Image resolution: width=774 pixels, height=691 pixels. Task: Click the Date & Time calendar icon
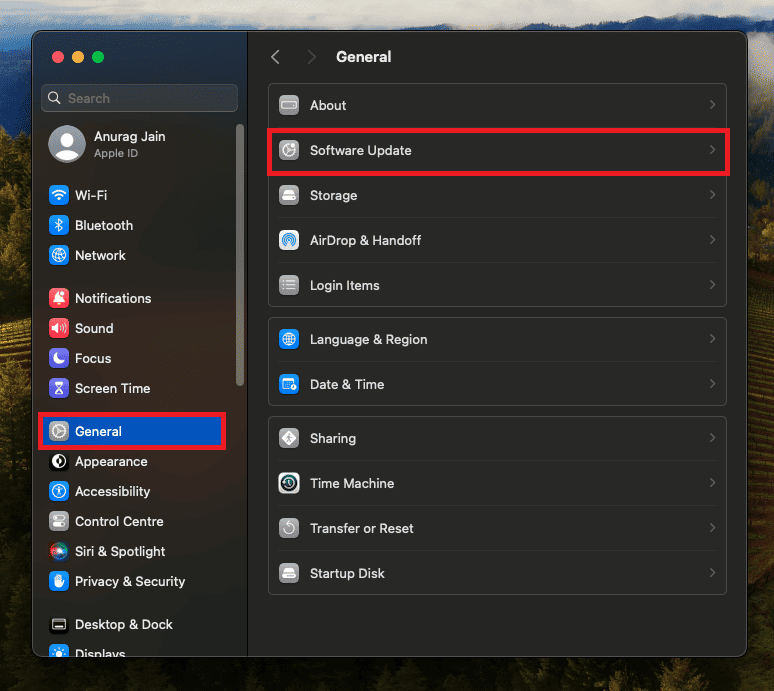pyautogui.click(x=289, y=384)
